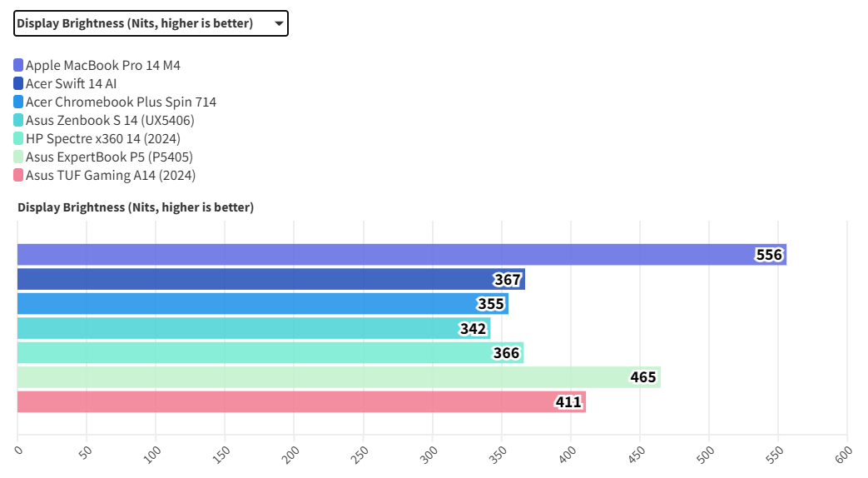Toggle the Apple MacBook Pro 14 M4 legend label
This screenshot has height=478, width=868.
pos(103,65)
